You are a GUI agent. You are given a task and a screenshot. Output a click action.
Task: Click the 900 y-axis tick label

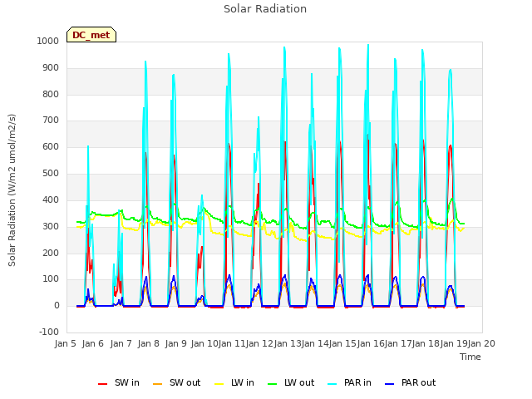(x=51, y=68)
